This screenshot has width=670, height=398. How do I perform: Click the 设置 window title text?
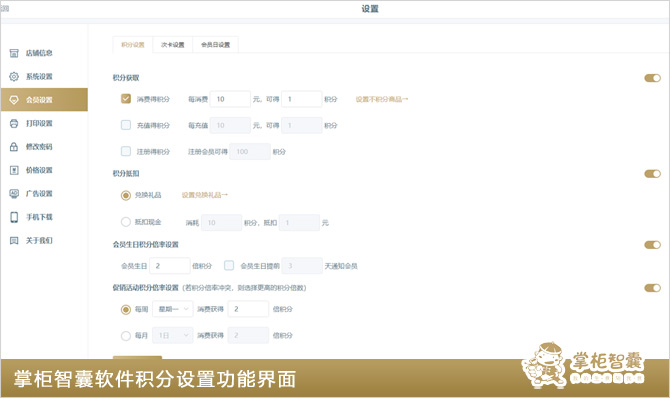tap(370, 9)
